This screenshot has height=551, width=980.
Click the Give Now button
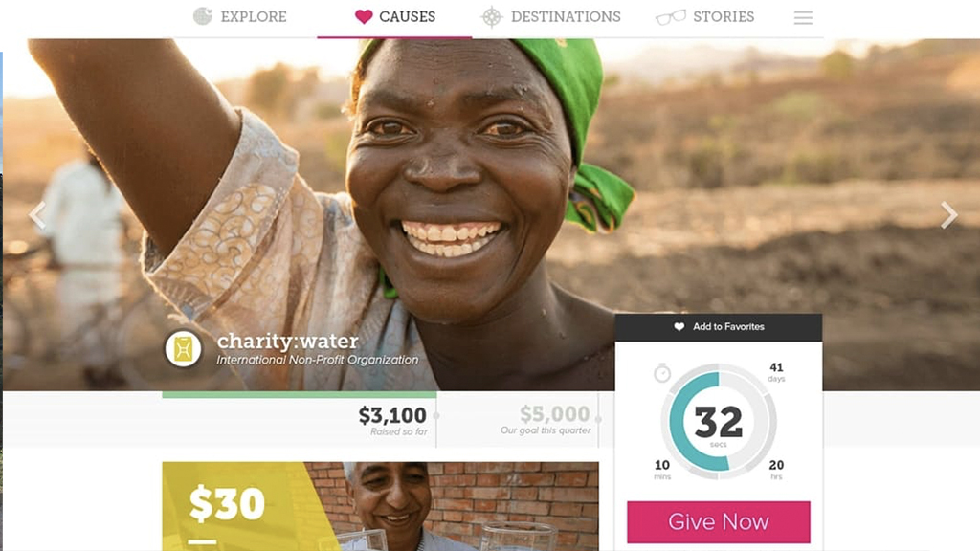click(x=719, y=521)
